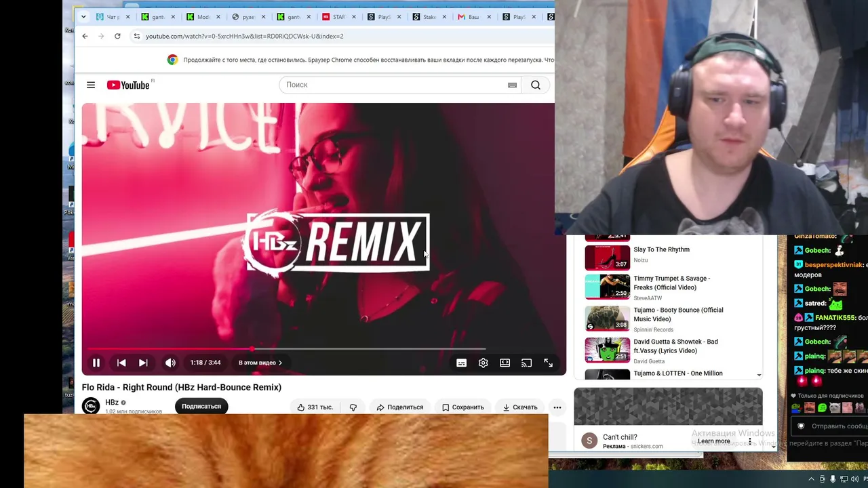Screen dimensions: 868x488
Task: Switch to the Gmail 'Ваш' tab
Action: [469, 17]
